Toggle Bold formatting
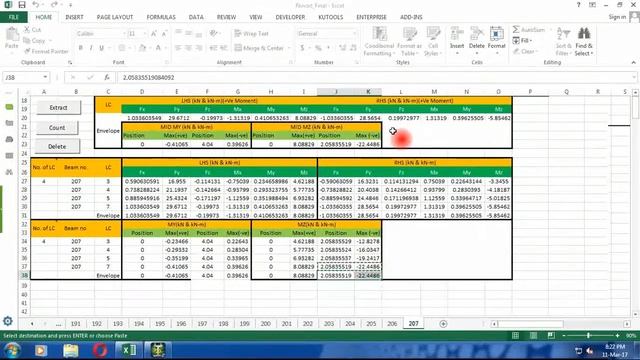The height and width of the screenshot is (360, 640). coord(81,48)
